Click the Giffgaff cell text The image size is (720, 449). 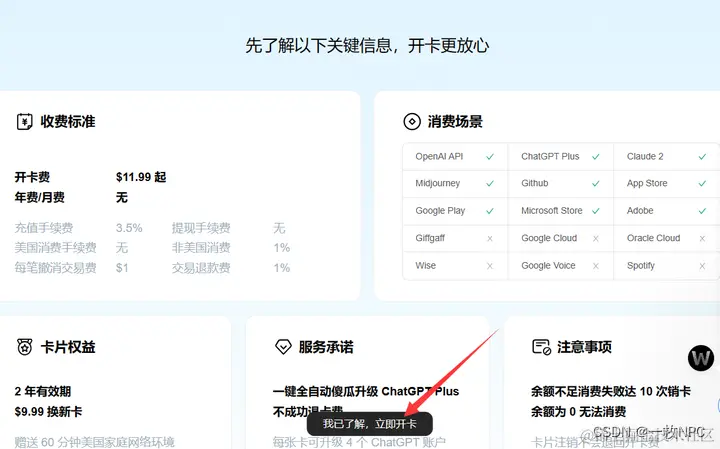click(x=430, y=238)
